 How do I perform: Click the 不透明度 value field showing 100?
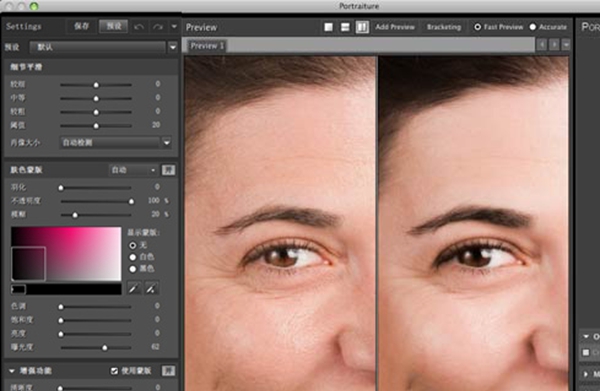pyautogui.click(x=153, y=200)
